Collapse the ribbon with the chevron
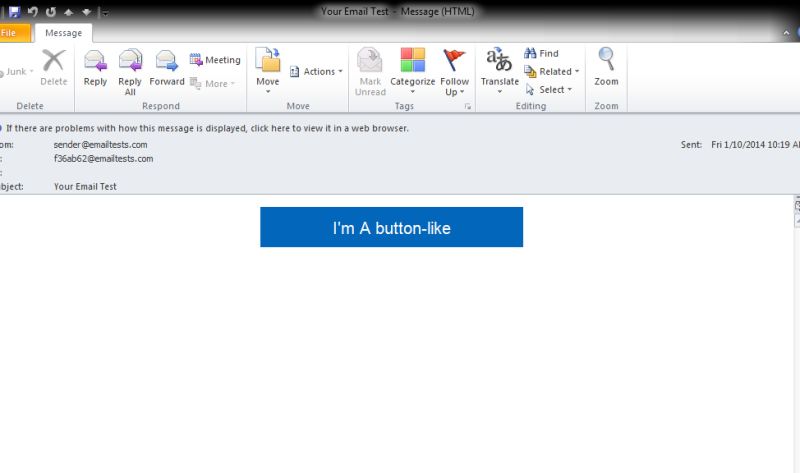 coord(786,33)
